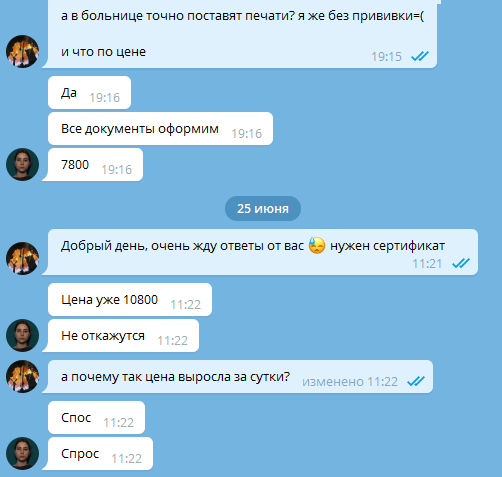502x477 pixels.
Task: Click the fire avatar beside 'а почему так цена'
Action: pos(22,376)
